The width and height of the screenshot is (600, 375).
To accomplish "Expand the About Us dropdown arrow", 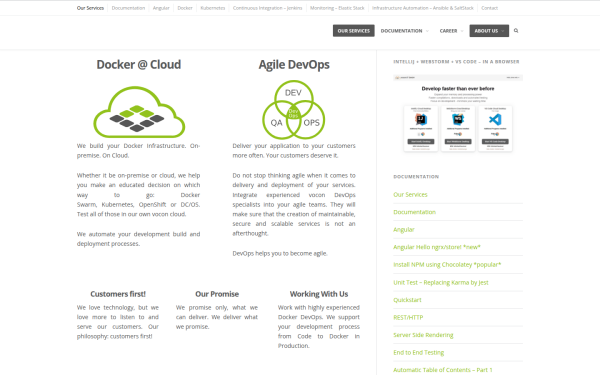I will 503,31.
